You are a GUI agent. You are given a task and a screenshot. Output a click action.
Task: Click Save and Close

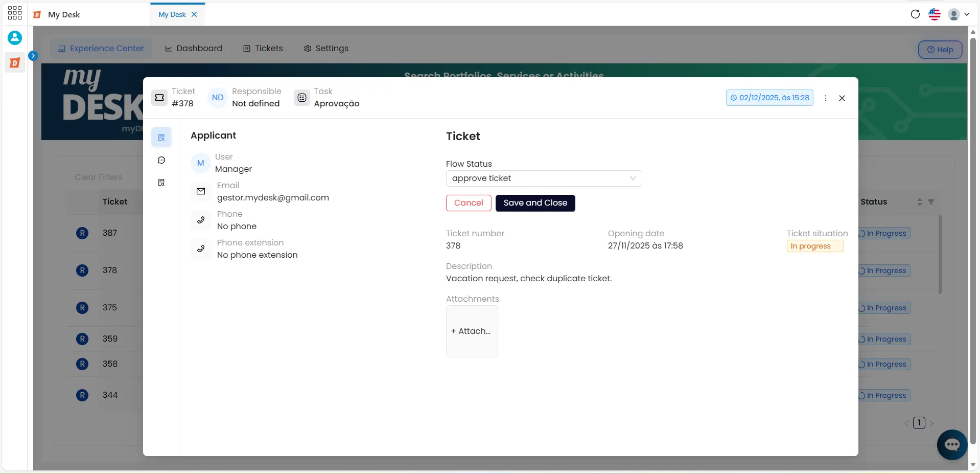[535, 203]
